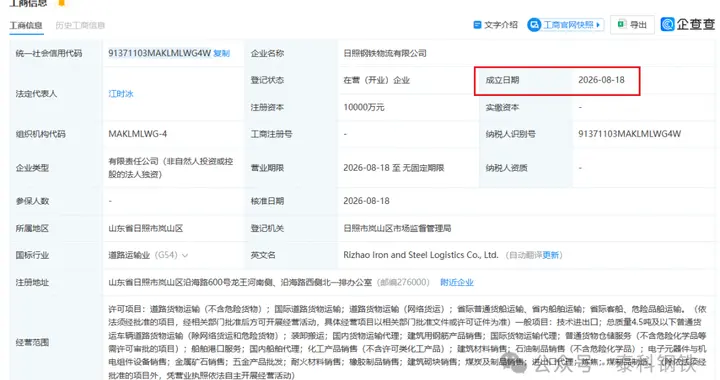Image resolution: width=720 pixels, height=380 pixels.
Task: Click the 工商官网快照 round icon
Action: coord(534,25)
